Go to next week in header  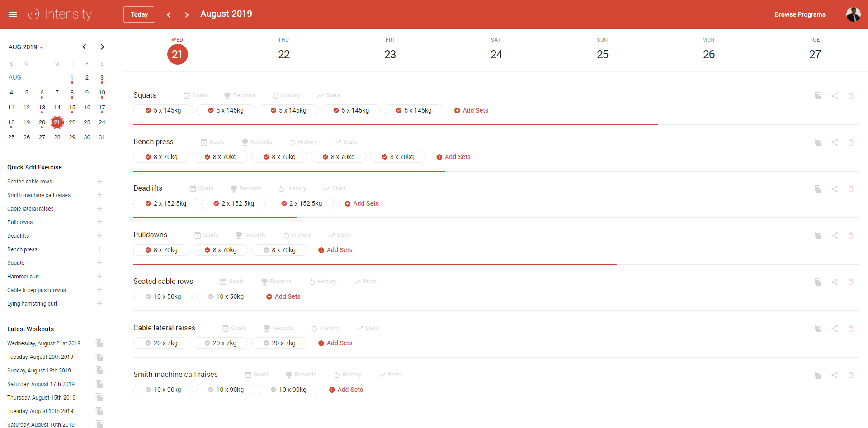pyautogui.click(x=187, y=14)
